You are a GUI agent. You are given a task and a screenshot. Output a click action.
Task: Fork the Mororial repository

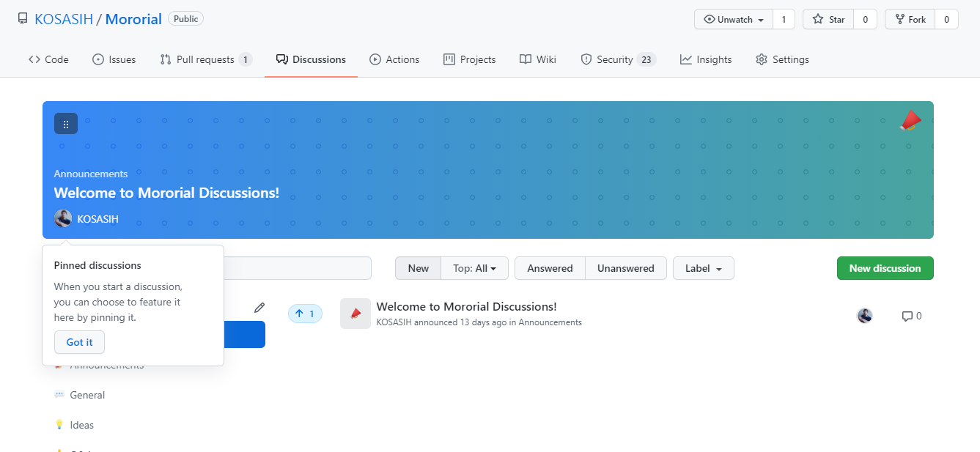910,20
